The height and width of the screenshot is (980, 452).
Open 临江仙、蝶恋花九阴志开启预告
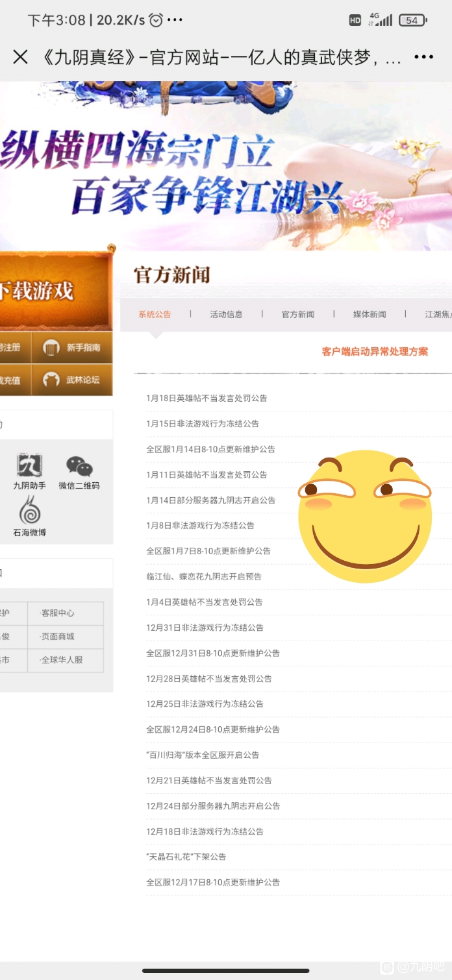(x=204, y=576)
